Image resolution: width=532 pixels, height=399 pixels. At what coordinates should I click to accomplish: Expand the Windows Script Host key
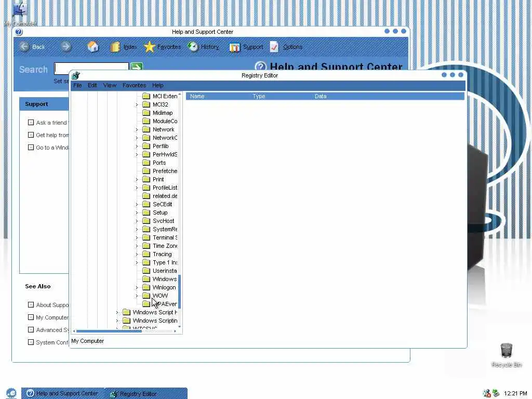117,312
